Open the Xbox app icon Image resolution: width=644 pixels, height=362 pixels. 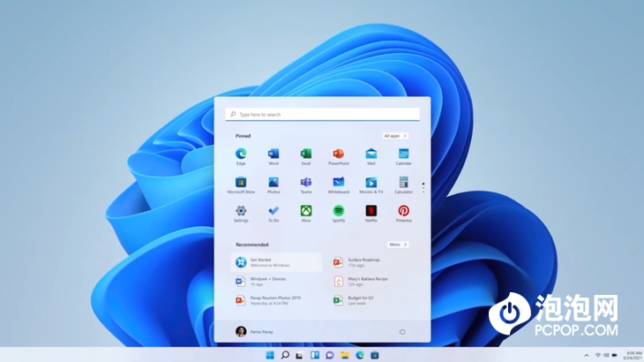(306, 211)
